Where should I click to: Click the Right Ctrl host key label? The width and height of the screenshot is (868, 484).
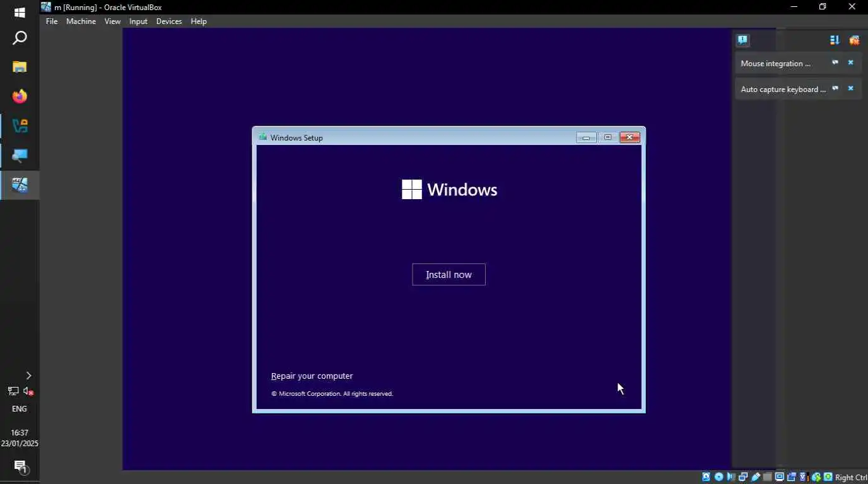[x=851, y=477]
